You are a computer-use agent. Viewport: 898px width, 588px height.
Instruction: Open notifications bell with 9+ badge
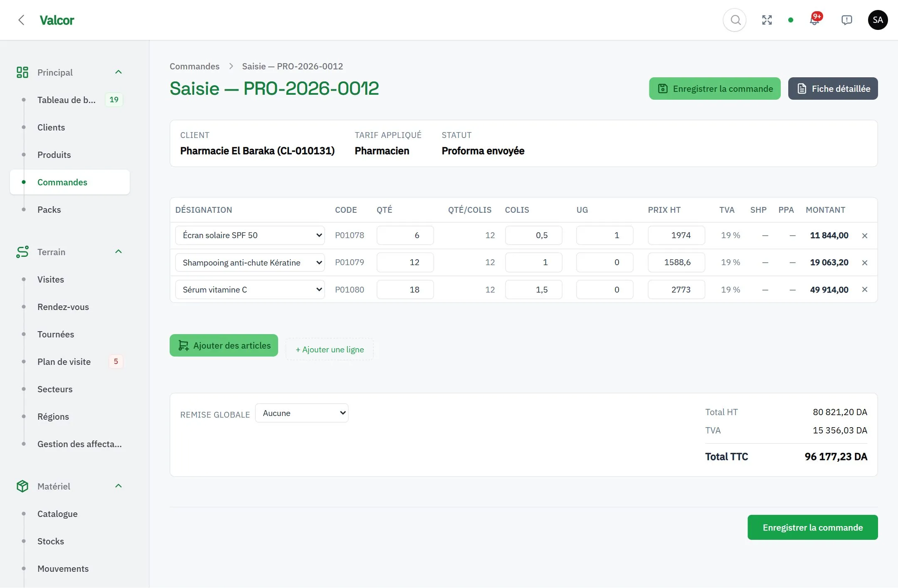815,20
